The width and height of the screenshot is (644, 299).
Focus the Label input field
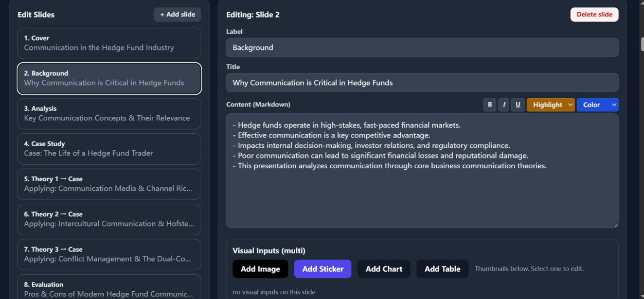pyautogui.click(x=422, y=47)
